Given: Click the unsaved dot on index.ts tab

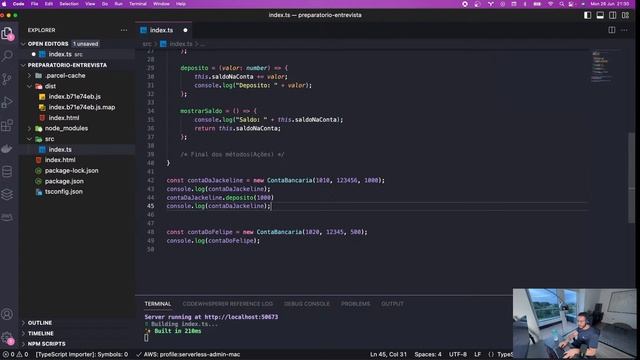Looking at the screenshot, I should (x=185, y=30).
